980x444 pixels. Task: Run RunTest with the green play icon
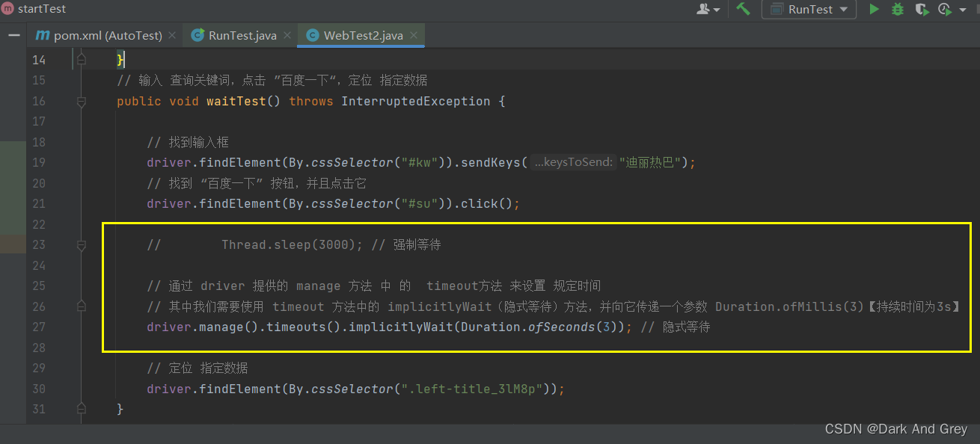point(874,10)
